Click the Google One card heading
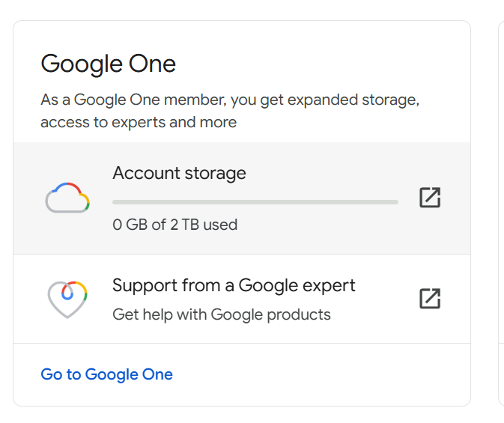Viewport: 504px width, 423px height. click(108, 64)
